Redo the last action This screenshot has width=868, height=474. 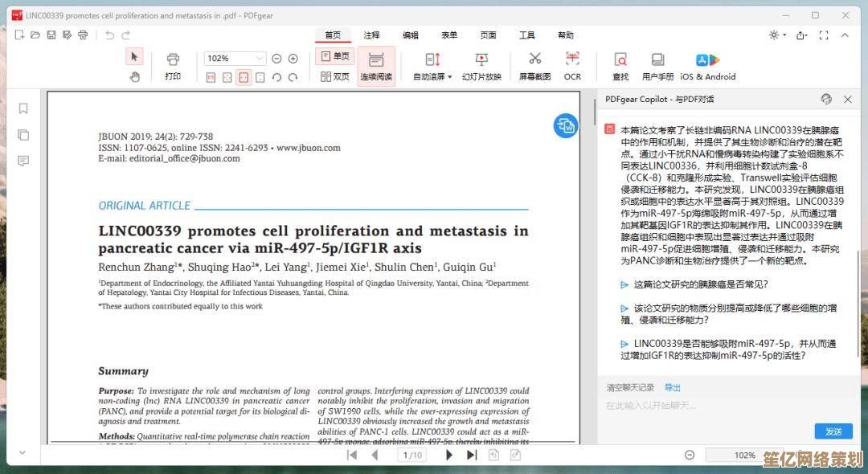pos(125,35)
